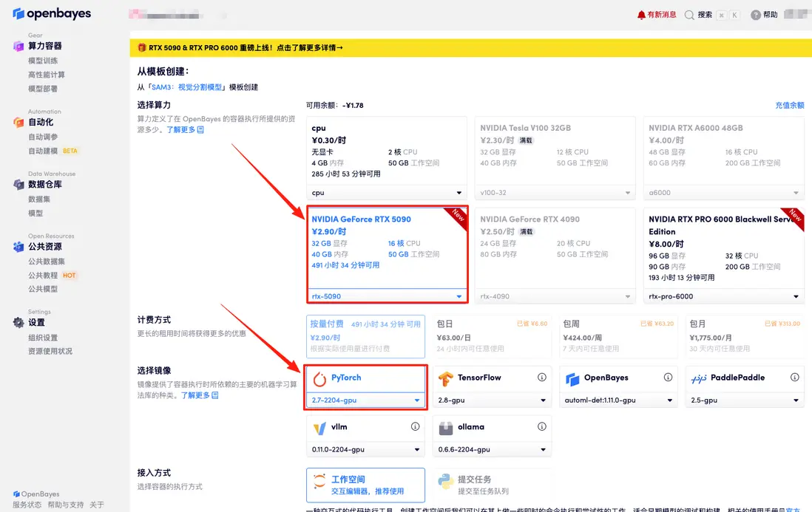812x512 pixels.
Task: Open 自动建模 BETA in sidebar
Action: pos(53,151)
